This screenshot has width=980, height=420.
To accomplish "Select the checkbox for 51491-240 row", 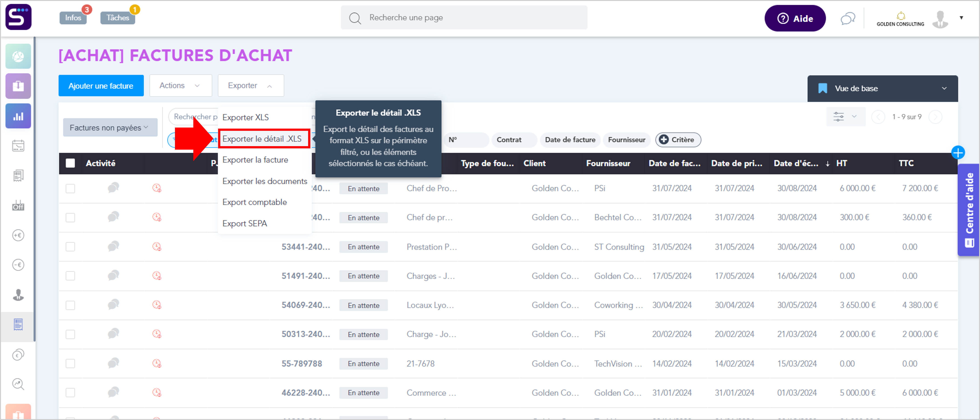I will pos(70,276).
